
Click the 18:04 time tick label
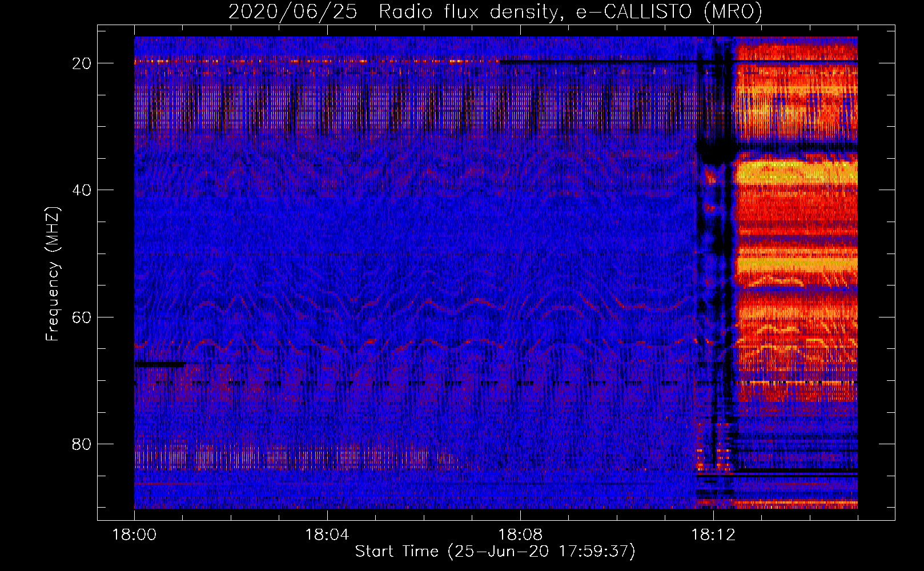(327, 535)
